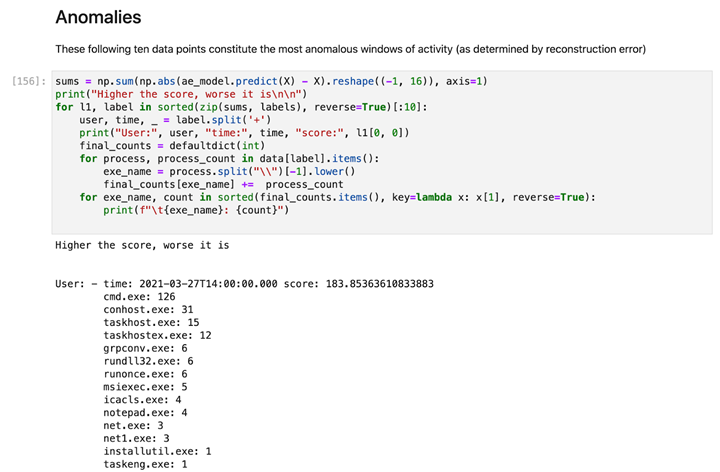Screen dimensions: 720x472
Task: Click the conhost.exe: 31 output line
Action: click(148, 310)
